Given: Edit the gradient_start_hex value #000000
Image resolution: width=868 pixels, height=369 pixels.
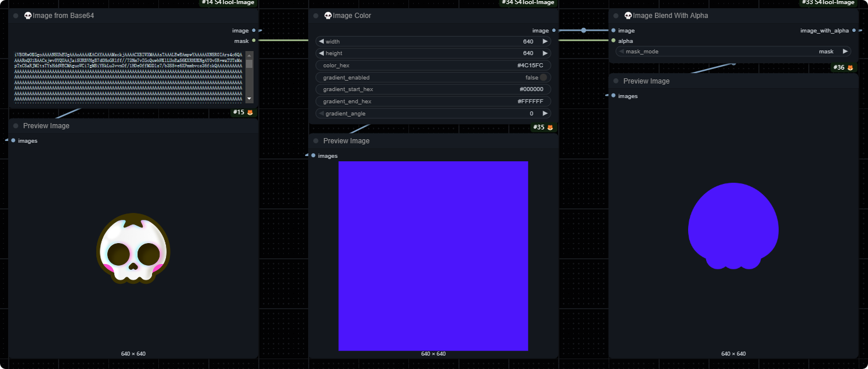Looking at the screenshot, I should pos(433,89).
